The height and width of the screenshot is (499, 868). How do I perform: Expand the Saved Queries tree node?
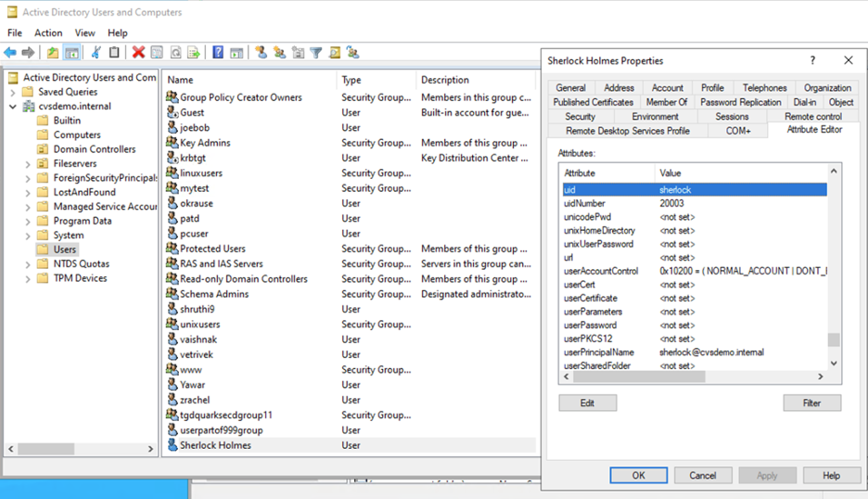13,92
